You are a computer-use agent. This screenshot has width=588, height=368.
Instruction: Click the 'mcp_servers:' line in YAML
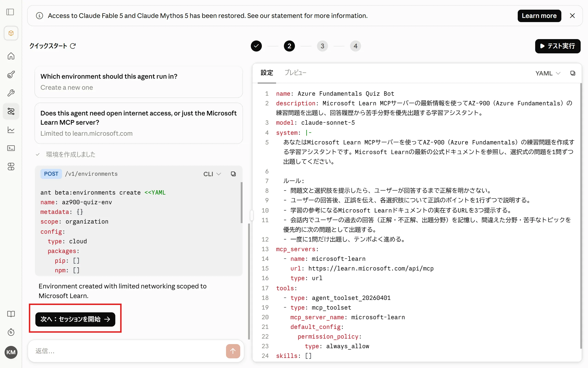[x=297, y=249]
